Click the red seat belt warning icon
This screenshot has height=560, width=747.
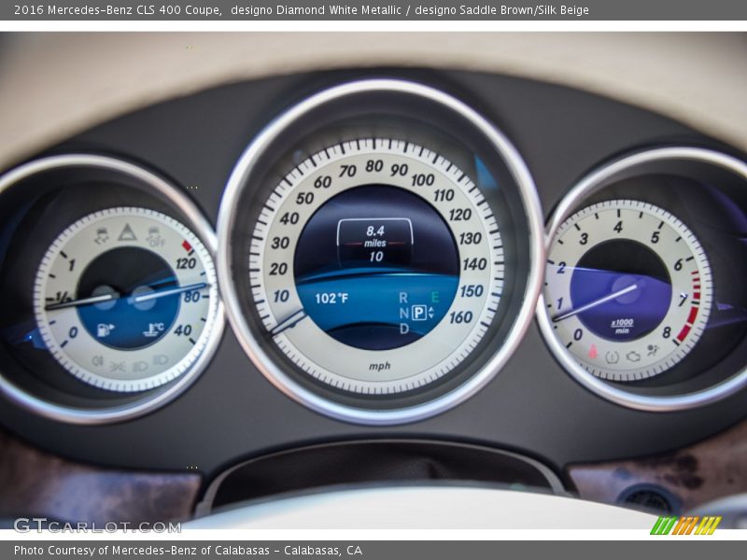coord(593,352)
